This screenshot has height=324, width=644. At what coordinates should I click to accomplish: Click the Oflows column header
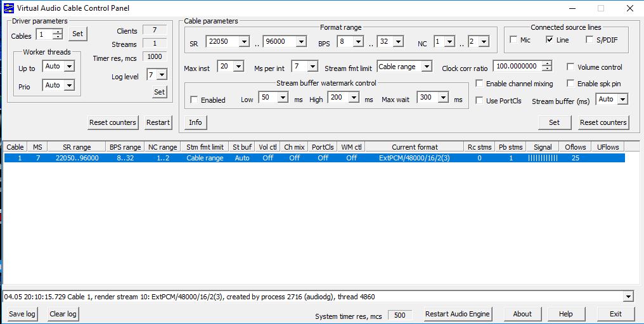click(x=576, y=147)
